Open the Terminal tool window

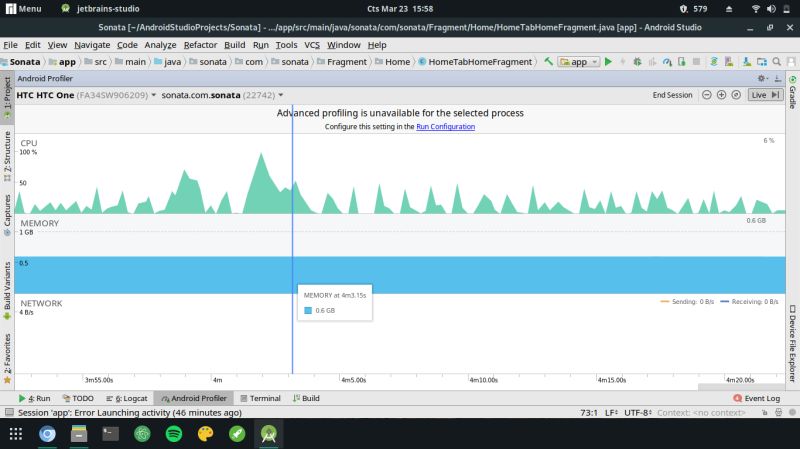coord(260,398)
